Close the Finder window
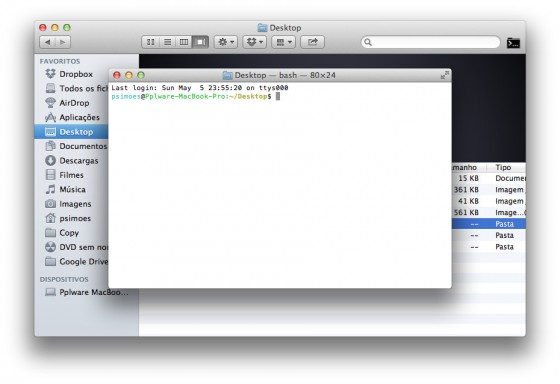This screenshot has height=384, width=560. pyautogui.click(x=43, y=28)
